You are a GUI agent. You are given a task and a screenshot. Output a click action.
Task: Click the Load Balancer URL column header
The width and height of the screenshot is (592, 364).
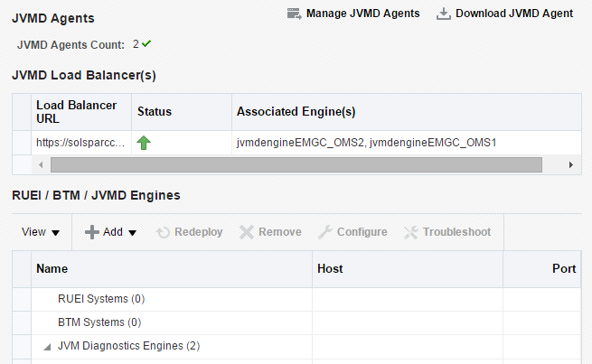click(81, 112)
